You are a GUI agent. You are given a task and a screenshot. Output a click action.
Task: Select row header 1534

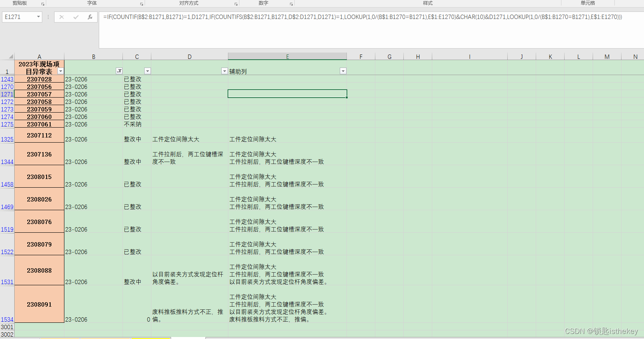pos(7,304)
